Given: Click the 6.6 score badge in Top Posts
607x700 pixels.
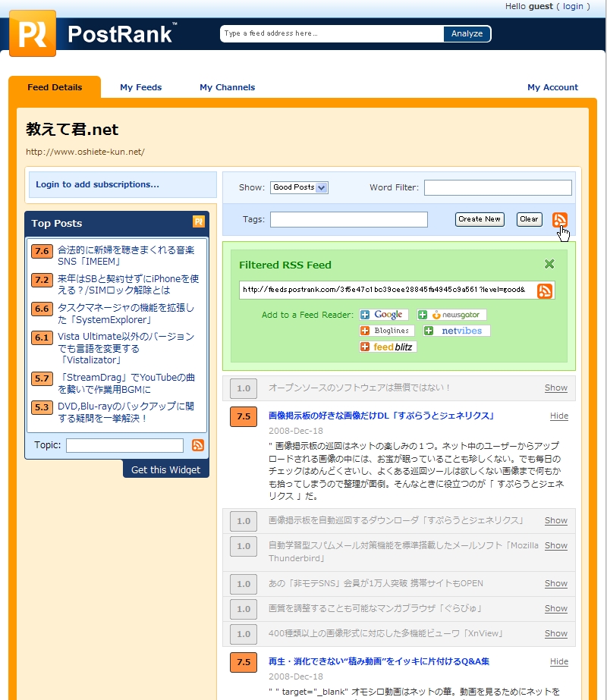Looking at the screenshot, I should [42, 309].
